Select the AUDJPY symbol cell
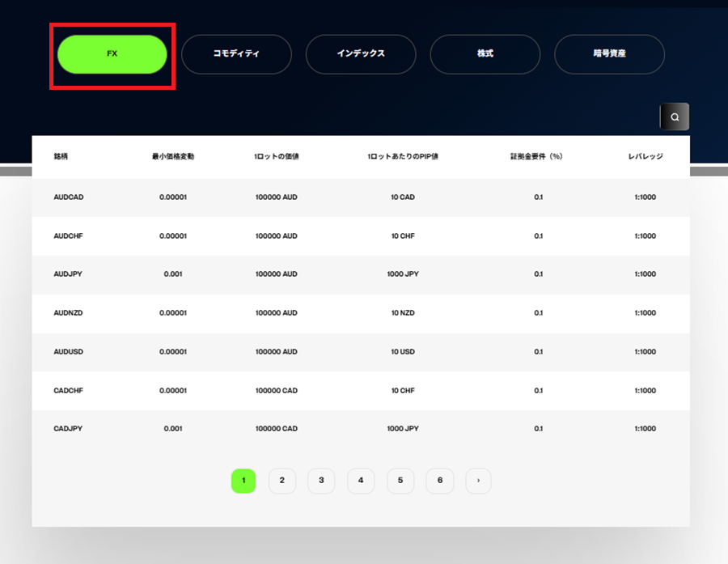The height and width of the screenshot is (564, 728). [x=68, y=274]
